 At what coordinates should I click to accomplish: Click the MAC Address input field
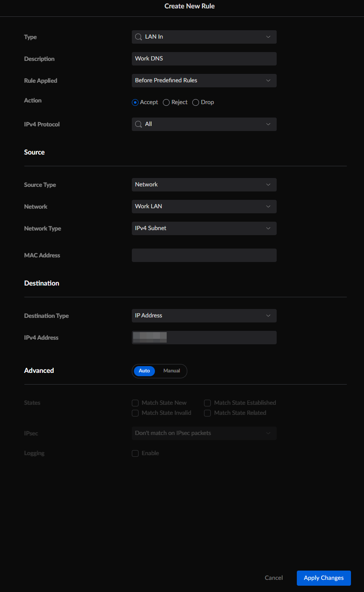pyautogui.click(x=204, y=255)
